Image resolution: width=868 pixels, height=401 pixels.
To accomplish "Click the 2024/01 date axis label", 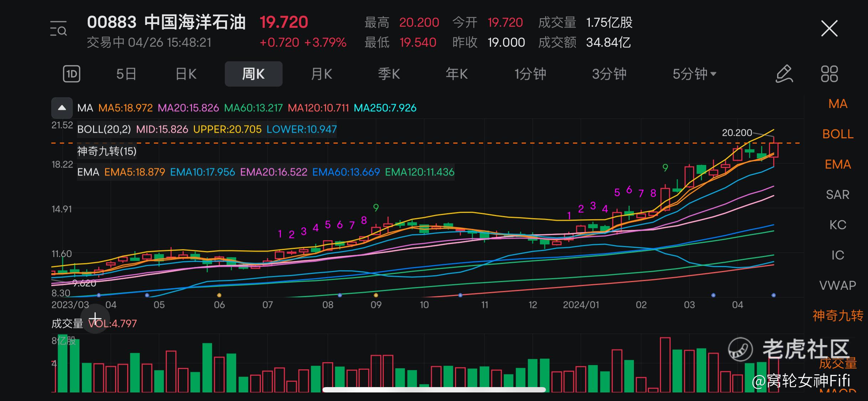I will [x=581, y=305].
